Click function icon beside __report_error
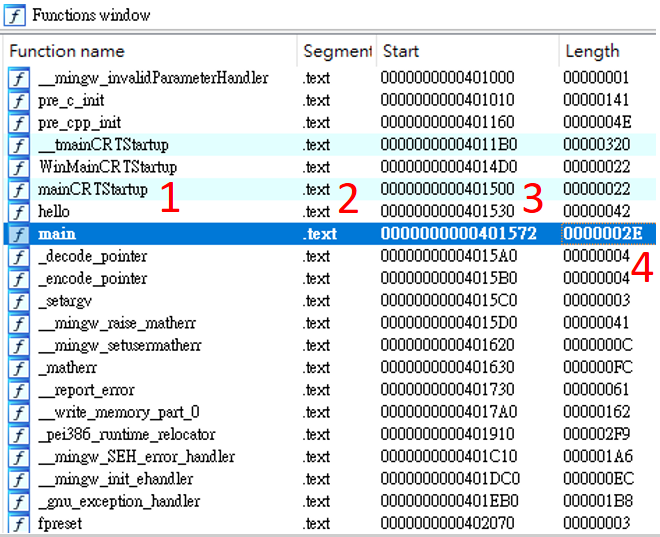The width and height of the screenshot is (660, 537). pos(19,391)
